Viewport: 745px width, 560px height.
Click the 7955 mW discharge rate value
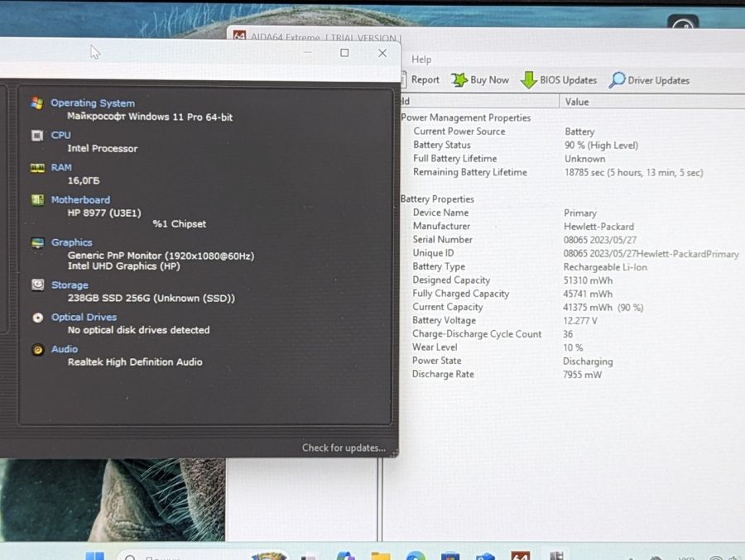[582, 375]
